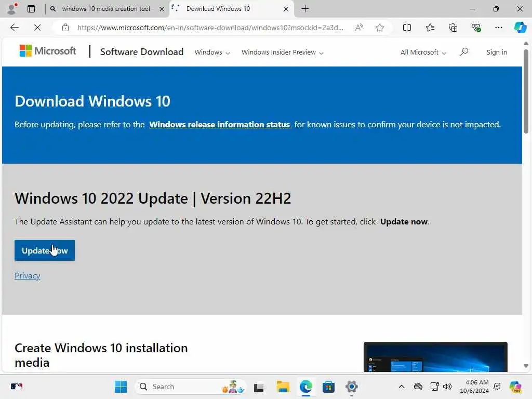Screen dimensions: 532x399
Task: Go to Microsoft home logo
Action: pos(47,51)
